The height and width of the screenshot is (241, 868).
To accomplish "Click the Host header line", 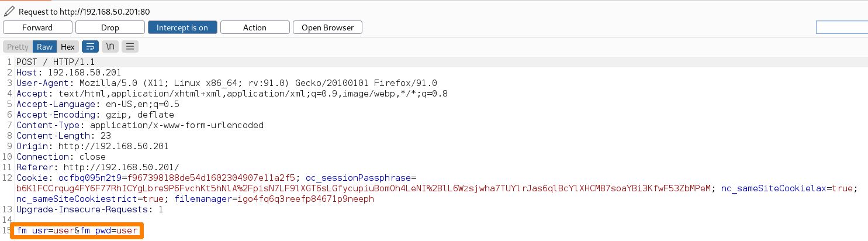I will pos(68,73).
